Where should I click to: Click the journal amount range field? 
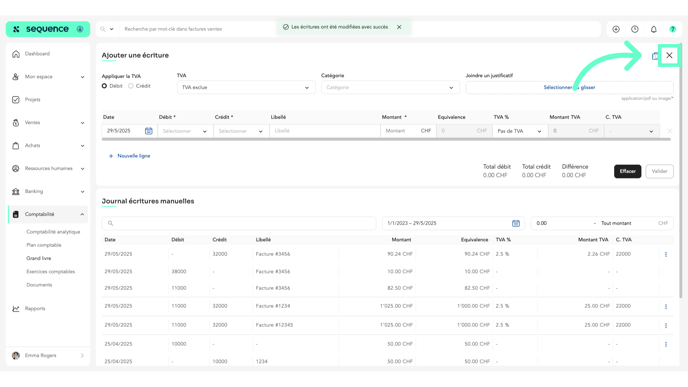pyautogui.click(x=602, y=223)
